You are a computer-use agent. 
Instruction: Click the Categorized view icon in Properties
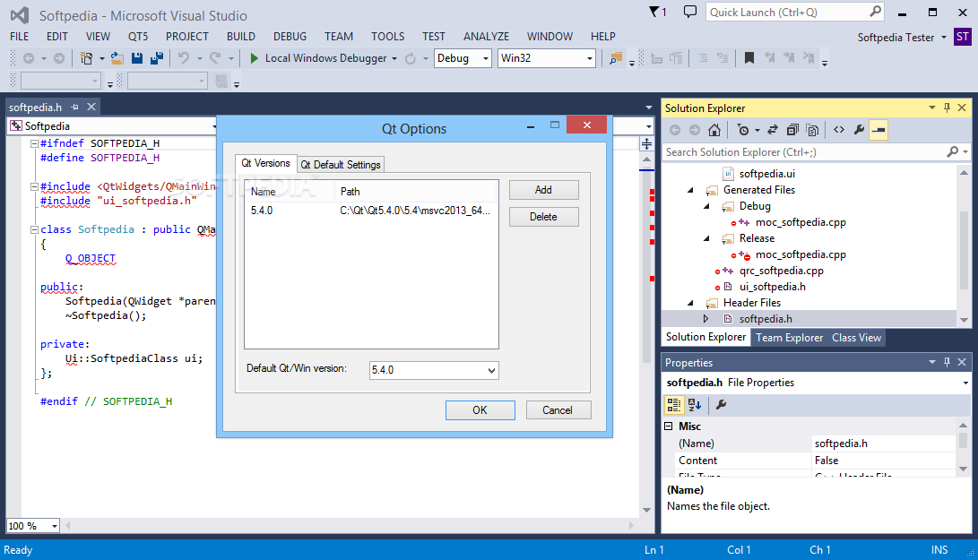coord(673,405)
